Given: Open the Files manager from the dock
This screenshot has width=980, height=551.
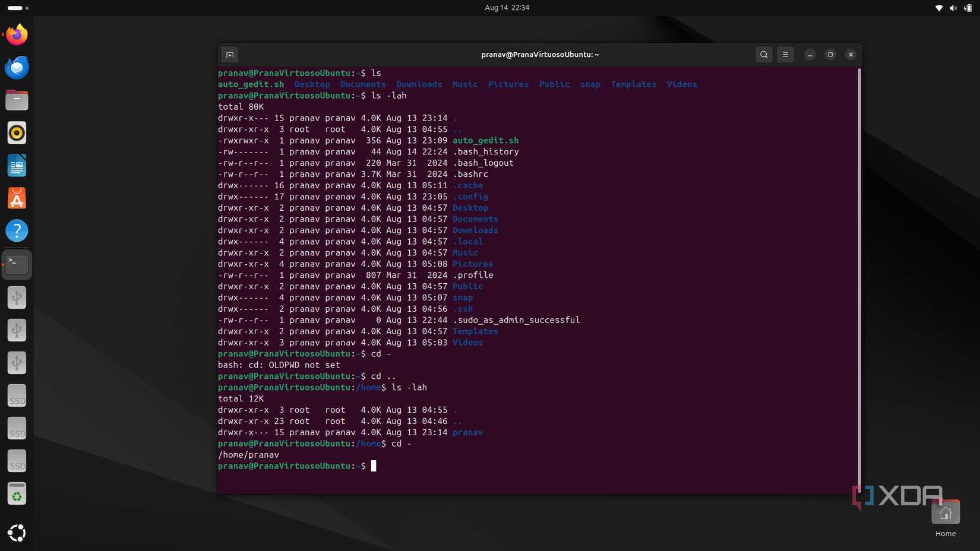Looking at the screenshot, I should 16,100.
